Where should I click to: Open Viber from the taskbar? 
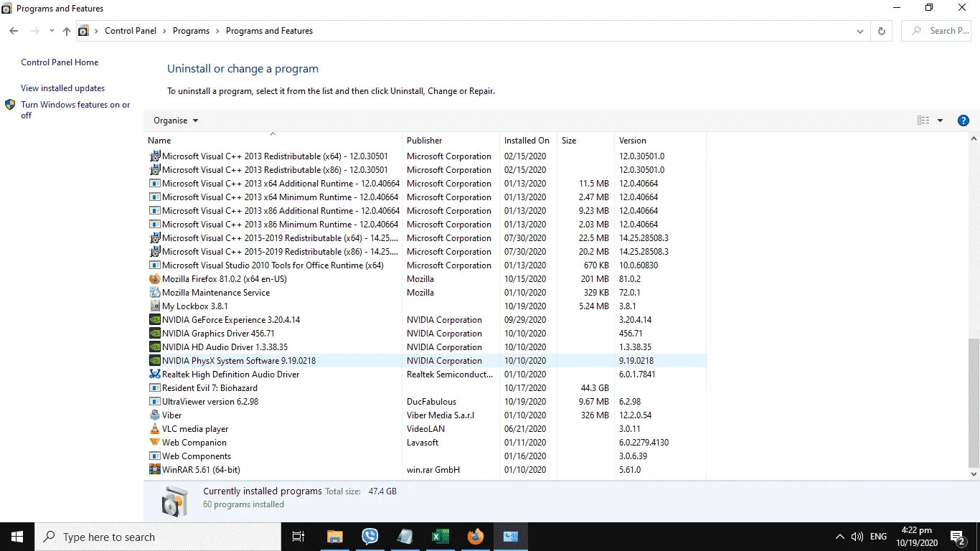pyautogui.click(x=370, y=537)
